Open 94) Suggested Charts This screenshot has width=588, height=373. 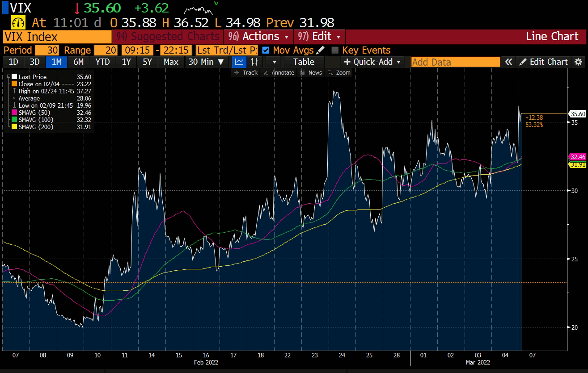tap(168, 37)
